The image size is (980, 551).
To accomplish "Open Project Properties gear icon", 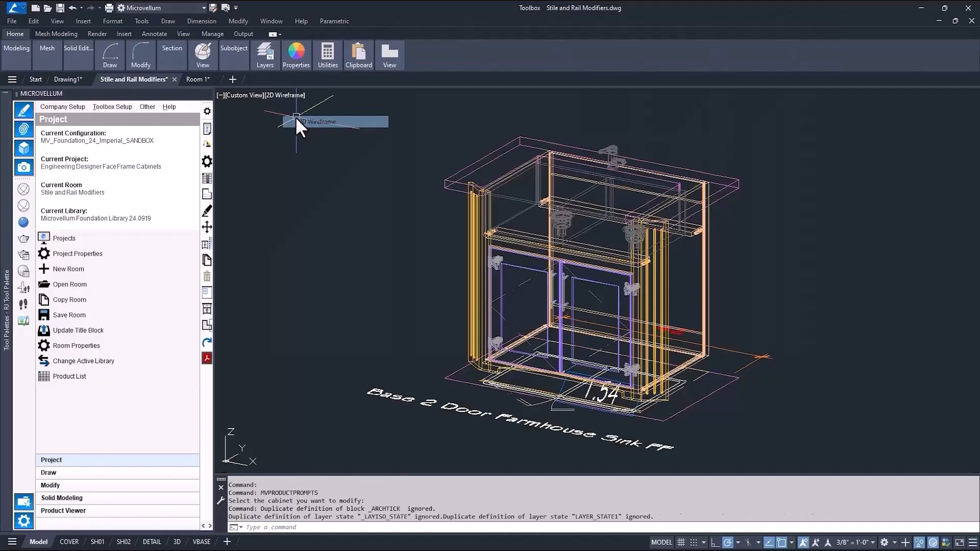I will click(44, 254).
